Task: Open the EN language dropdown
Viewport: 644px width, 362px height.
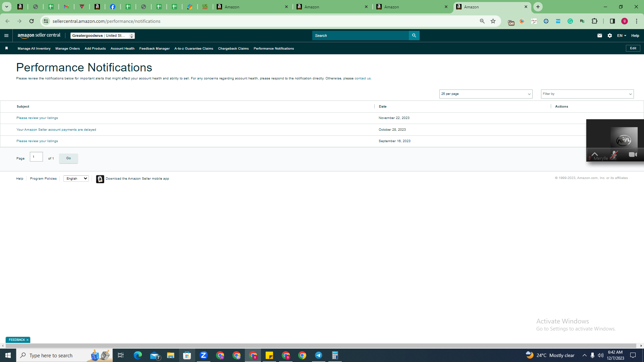Action: (x=622, y=36)
